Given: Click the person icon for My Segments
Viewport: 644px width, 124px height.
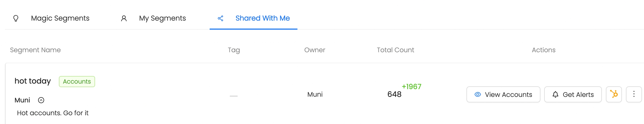Looking at the screenshot, I should (124, 18).
